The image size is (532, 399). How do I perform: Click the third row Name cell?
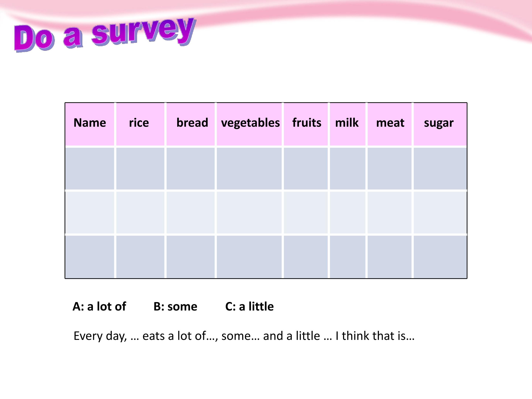[90, 257]
